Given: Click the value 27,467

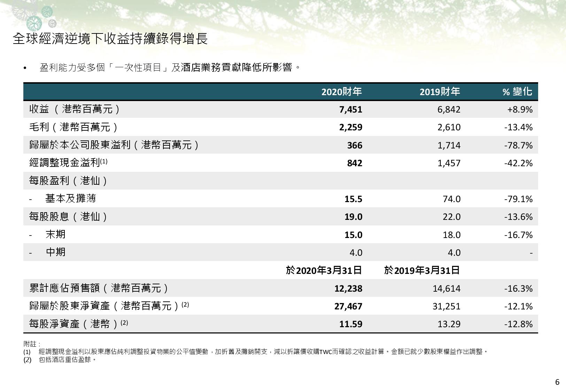Looking at the screenshot, I should (x=348, y=306).
